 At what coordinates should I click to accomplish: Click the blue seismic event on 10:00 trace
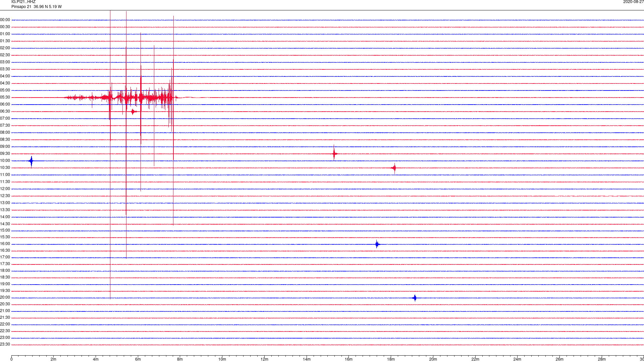[x=31, y=161]
